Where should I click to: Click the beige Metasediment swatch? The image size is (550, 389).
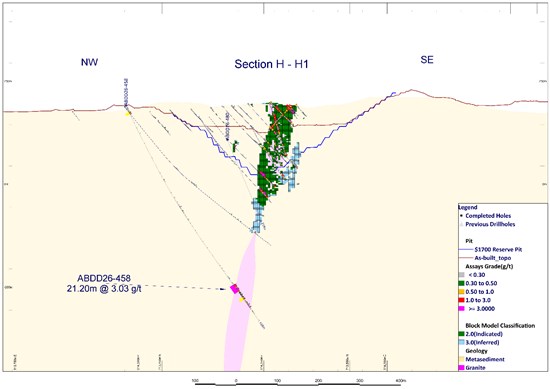point(462,359)
